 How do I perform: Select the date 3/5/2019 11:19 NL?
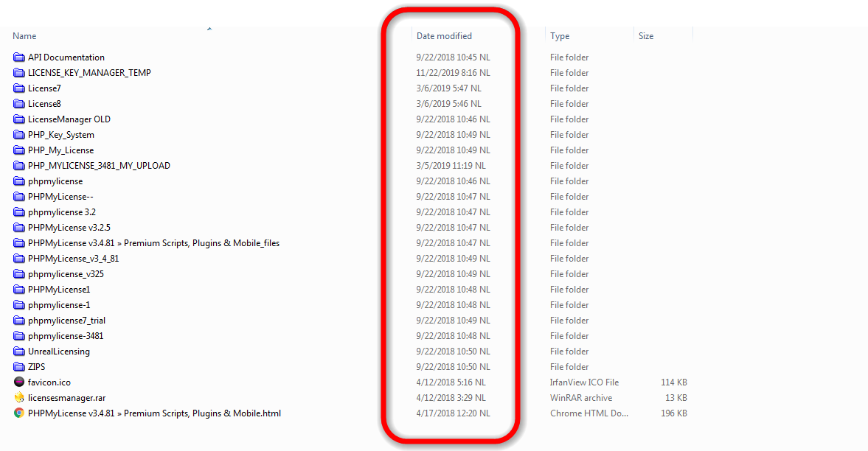[451, 166]
